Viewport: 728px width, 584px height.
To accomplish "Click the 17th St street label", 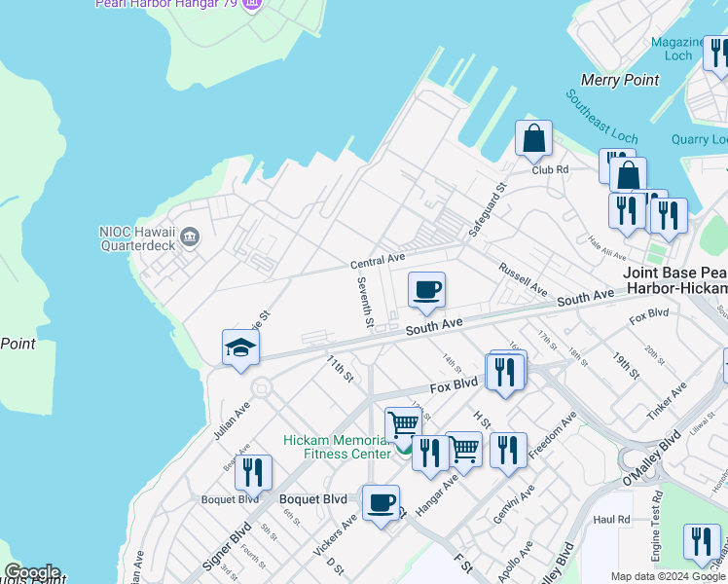I will 547,340.
